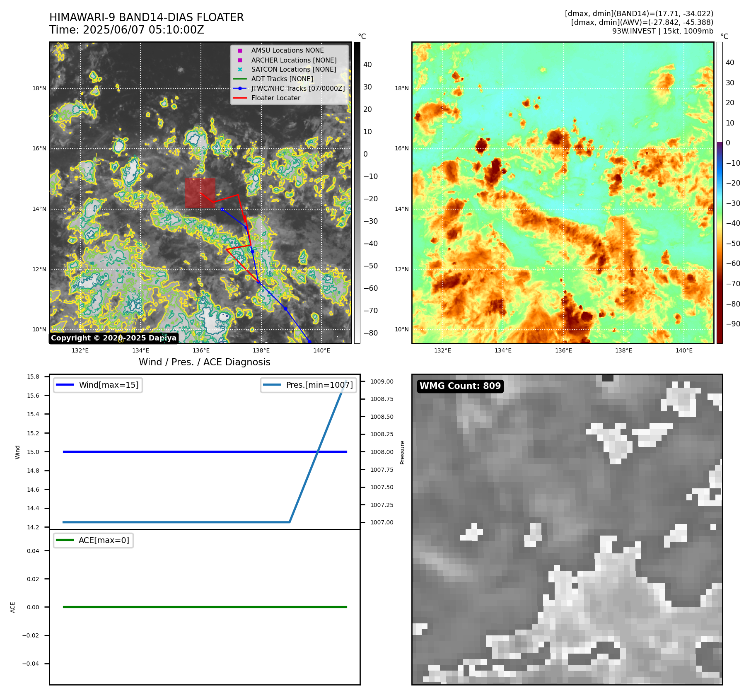Image resolution: width=751 pixels, height=700 pixels.
Task: Click the 'WMG Count: 809' label
Action: (x=460, y=386)
